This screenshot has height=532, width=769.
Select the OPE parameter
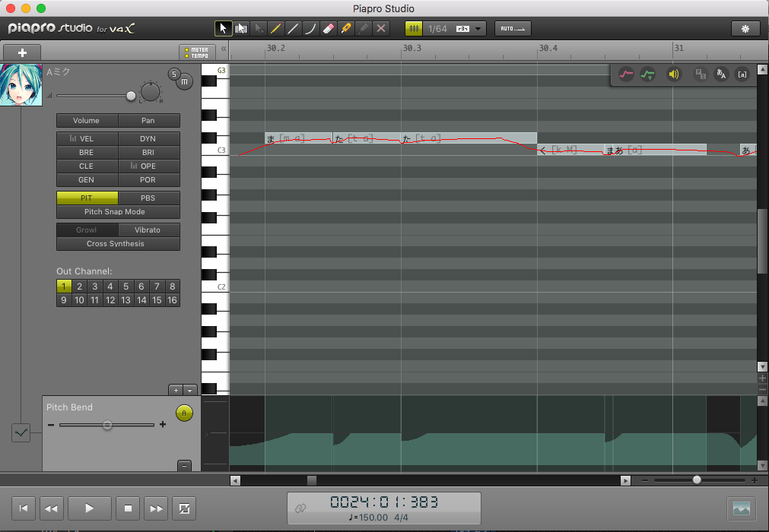[x=148, y=166]
